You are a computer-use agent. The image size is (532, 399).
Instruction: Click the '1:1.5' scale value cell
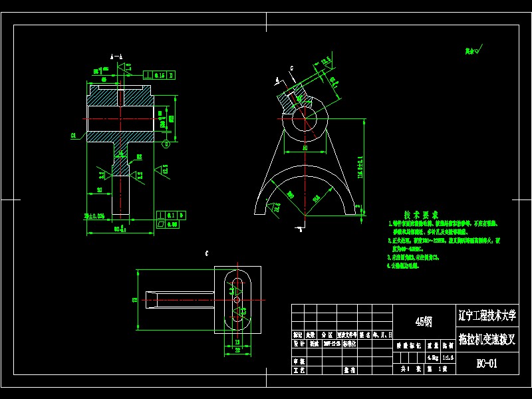coord(448,358)
